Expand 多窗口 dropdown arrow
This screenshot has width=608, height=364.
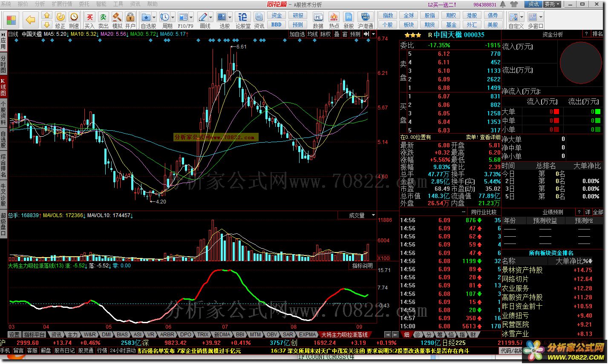pyautogui.click(x=541, y=17)
